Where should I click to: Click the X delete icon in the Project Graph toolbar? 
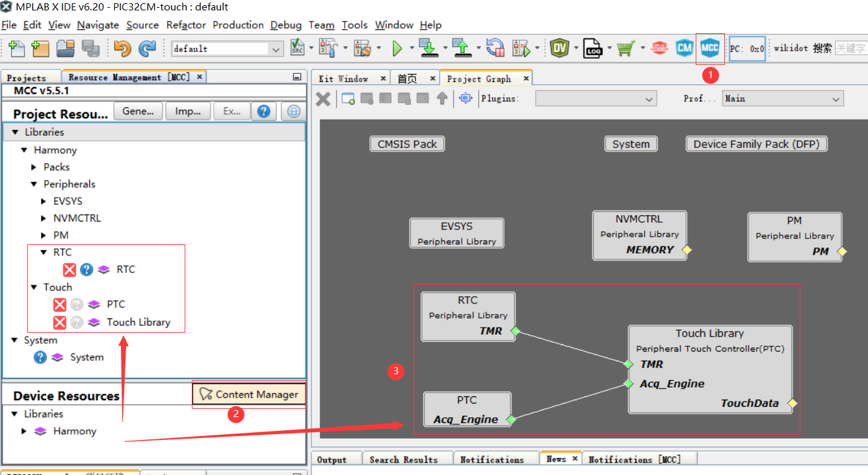(323, 99)
